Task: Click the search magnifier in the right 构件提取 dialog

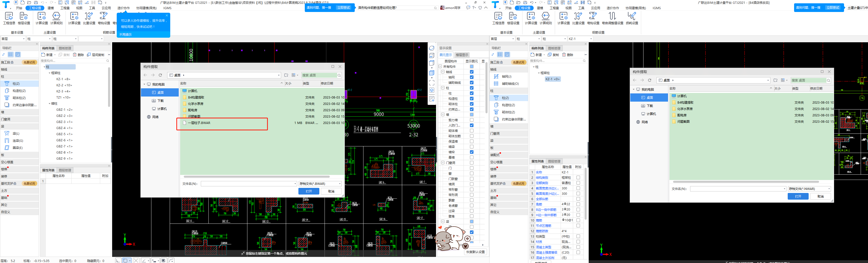Action: (x=828, y=80)
